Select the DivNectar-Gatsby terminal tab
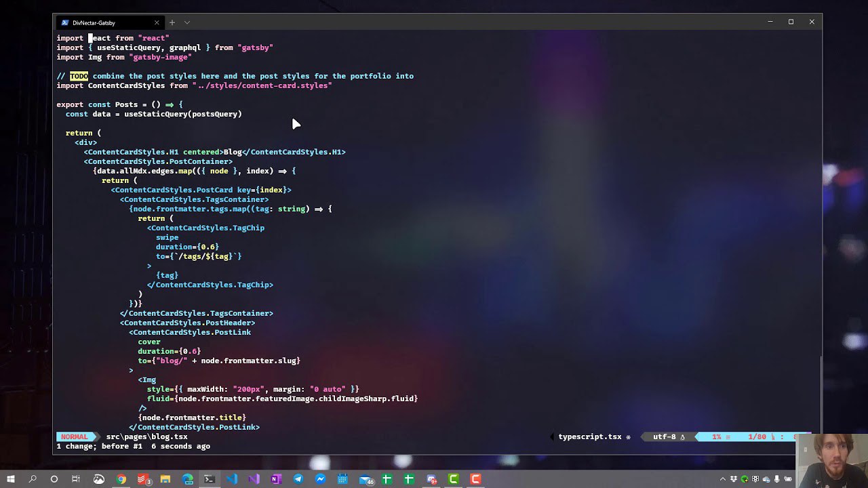This screenshot has height=488, width=868. (x=110, y=22)
